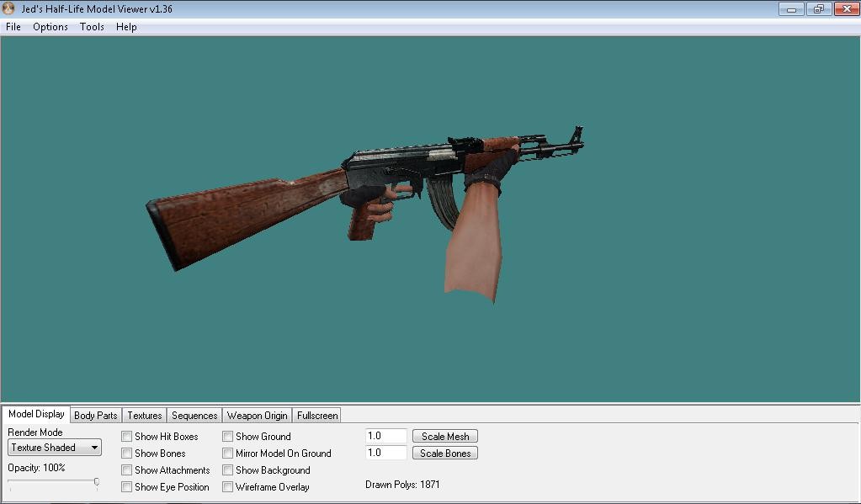This screenshot has height=504, width=861.
Task: Enable the Wireframe Overlay checkbox
Action: 228,487
